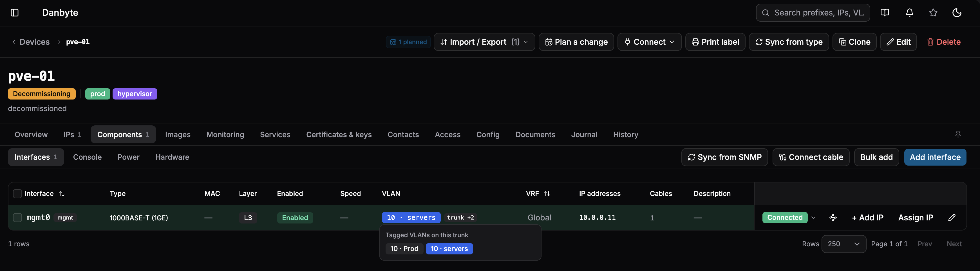Viewport: 980px width, 271px height.
Task: Open the Services tab
Action: coord(275,135)
